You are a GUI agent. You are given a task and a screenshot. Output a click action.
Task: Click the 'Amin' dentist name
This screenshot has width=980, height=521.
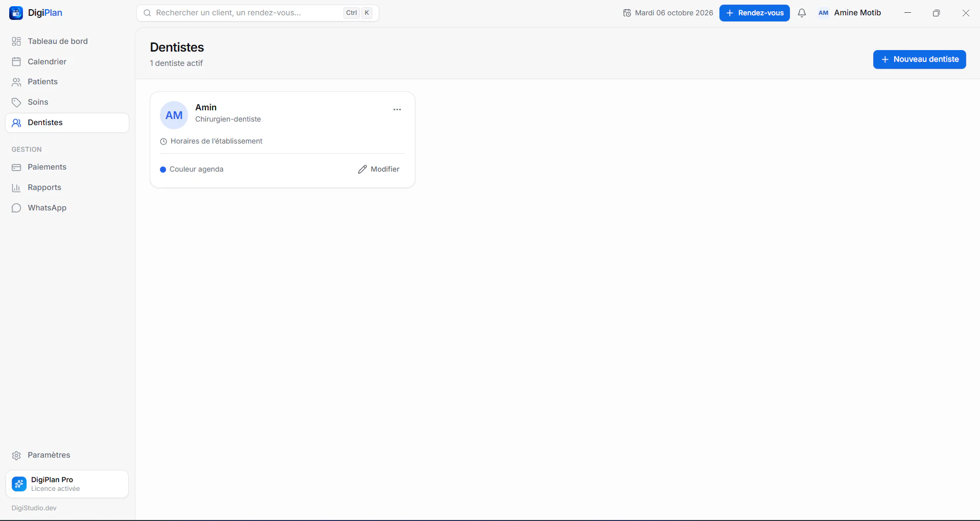206,107
